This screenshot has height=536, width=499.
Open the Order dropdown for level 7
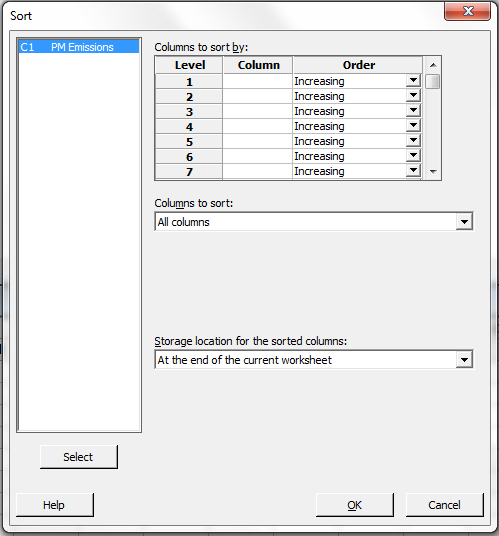click(413, 171)
